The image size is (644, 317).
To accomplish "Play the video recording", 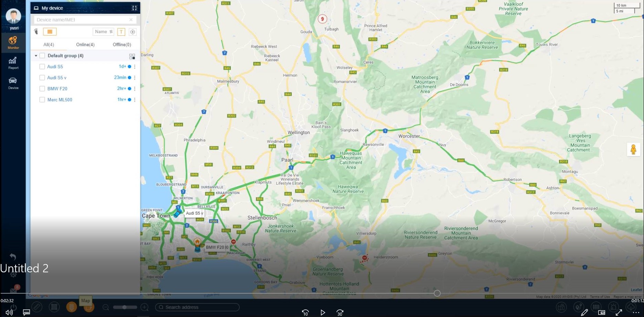I will (x=323, y=313).
